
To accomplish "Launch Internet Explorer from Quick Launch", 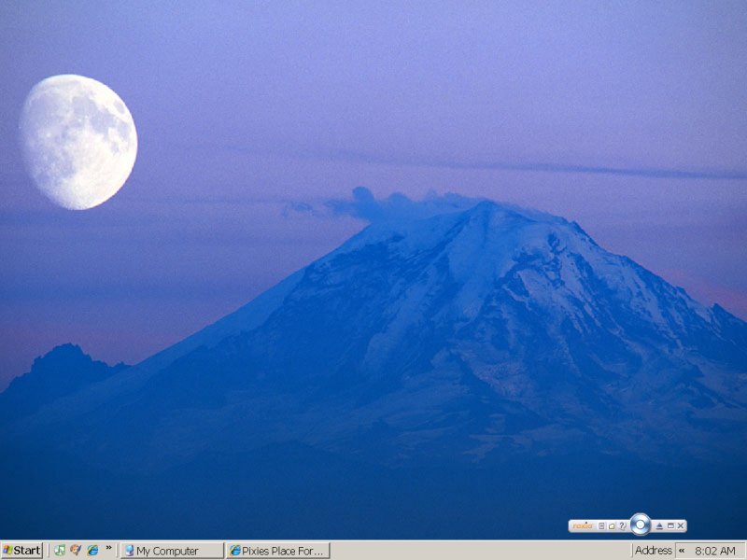I will click(92, 551).
